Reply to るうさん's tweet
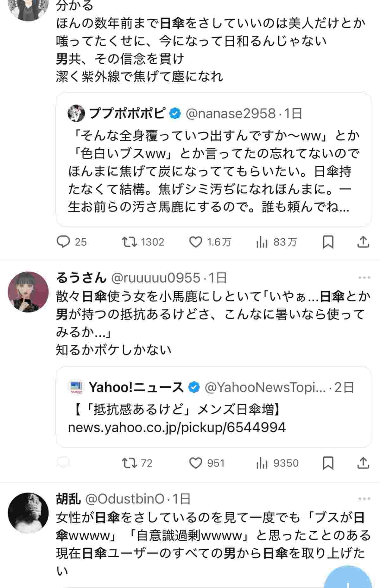Image resolution: width=380 pixels, height=588 pixels. click(x=63, y=463)
